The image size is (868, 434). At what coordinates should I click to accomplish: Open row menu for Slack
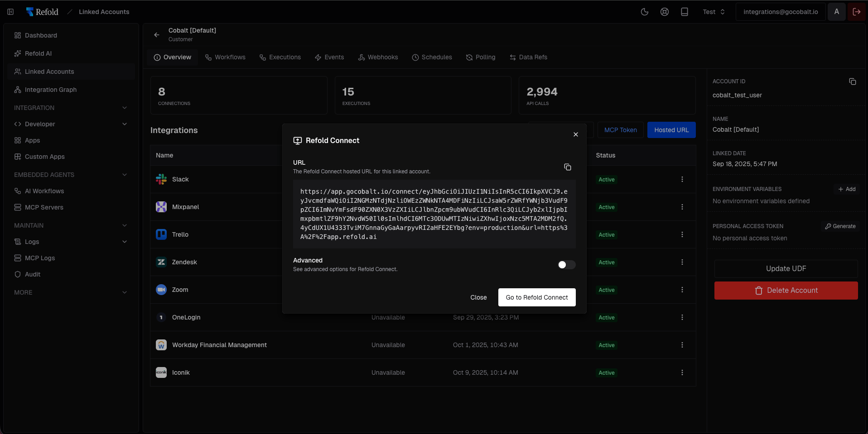682,179
